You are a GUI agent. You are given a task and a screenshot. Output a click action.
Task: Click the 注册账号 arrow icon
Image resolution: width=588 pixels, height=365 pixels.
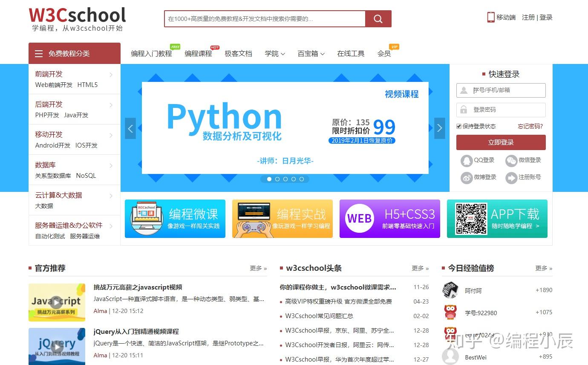(x=511, y=177)
